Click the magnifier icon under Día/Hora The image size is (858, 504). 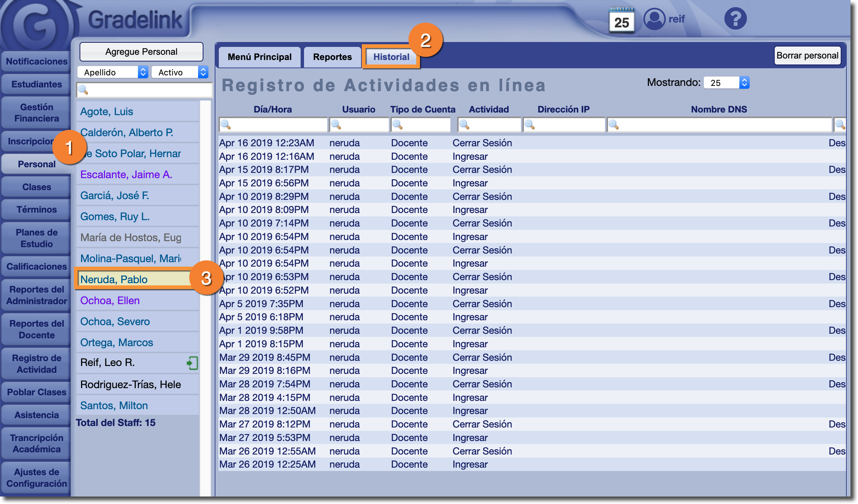click(x=226, y=125)
